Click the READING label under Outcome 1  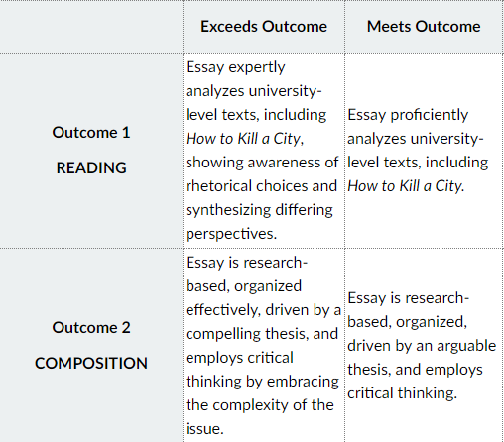[91, 167]
